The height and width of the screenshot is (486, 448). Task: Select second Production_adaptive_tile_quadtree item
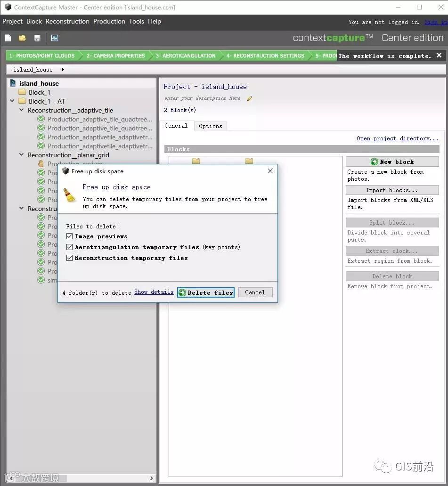[x=100, y=128]
